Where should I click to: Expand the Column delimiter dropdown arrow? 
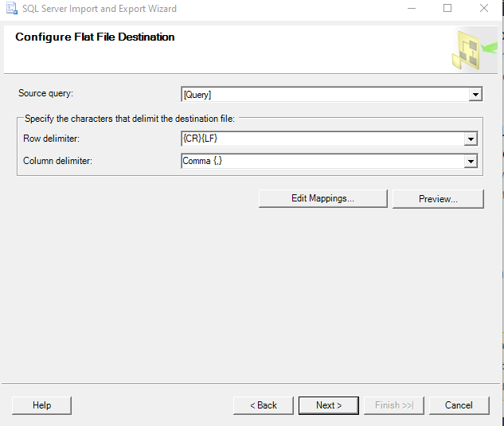[x=471, y=161]
